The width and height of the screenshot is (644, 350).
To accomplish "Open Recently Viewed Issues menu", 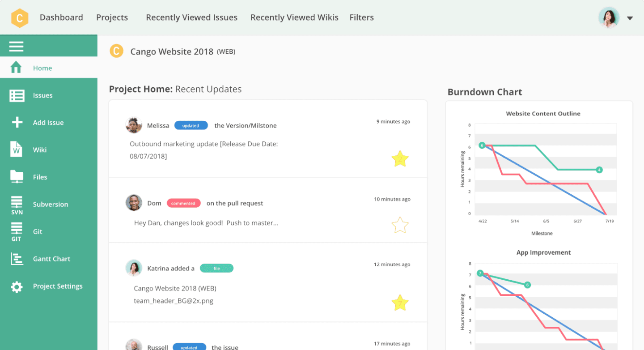I will (191, 17).
